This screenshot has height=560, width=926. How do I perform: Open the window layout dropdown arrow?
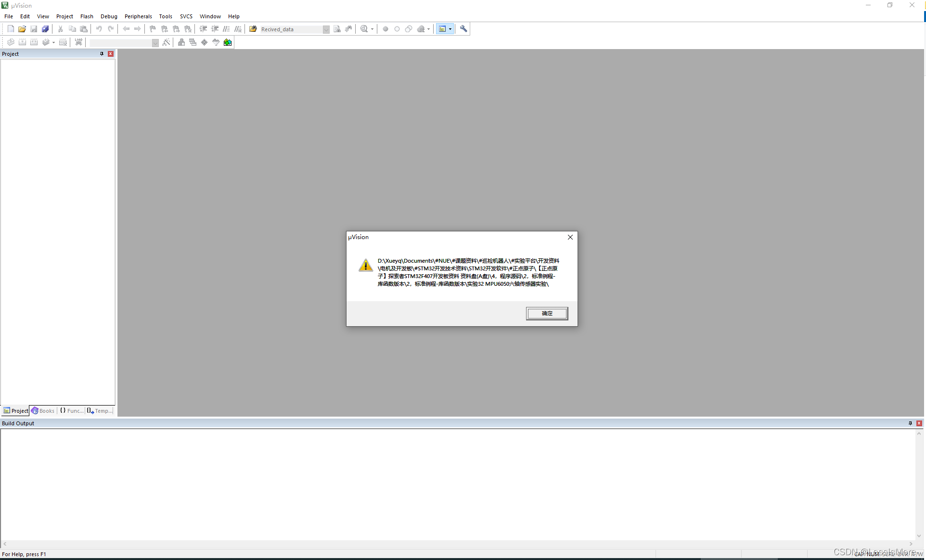450,29
